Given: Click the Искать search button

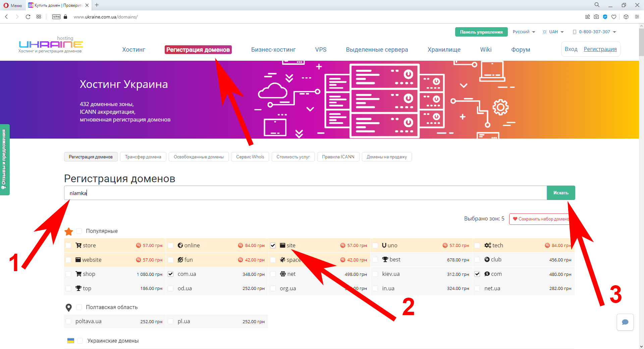Looking at the screenshot, I should 561,193.
